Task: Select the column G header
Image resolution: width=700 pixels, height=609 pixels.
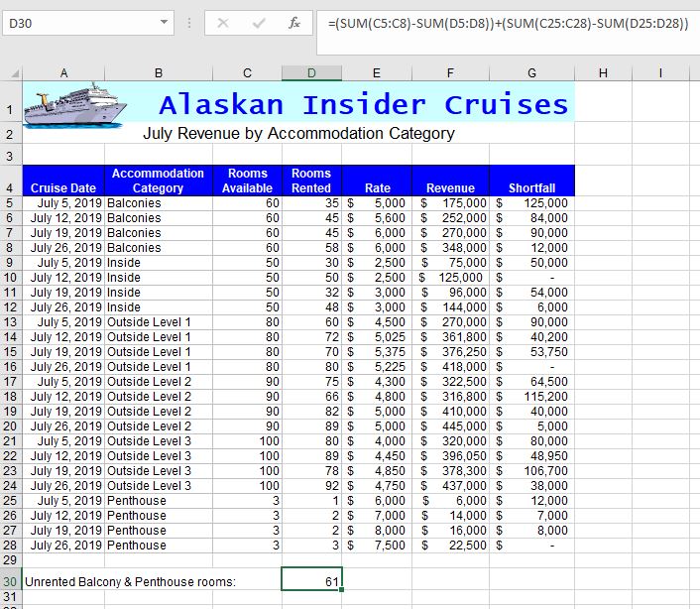Action: point(531,72)
